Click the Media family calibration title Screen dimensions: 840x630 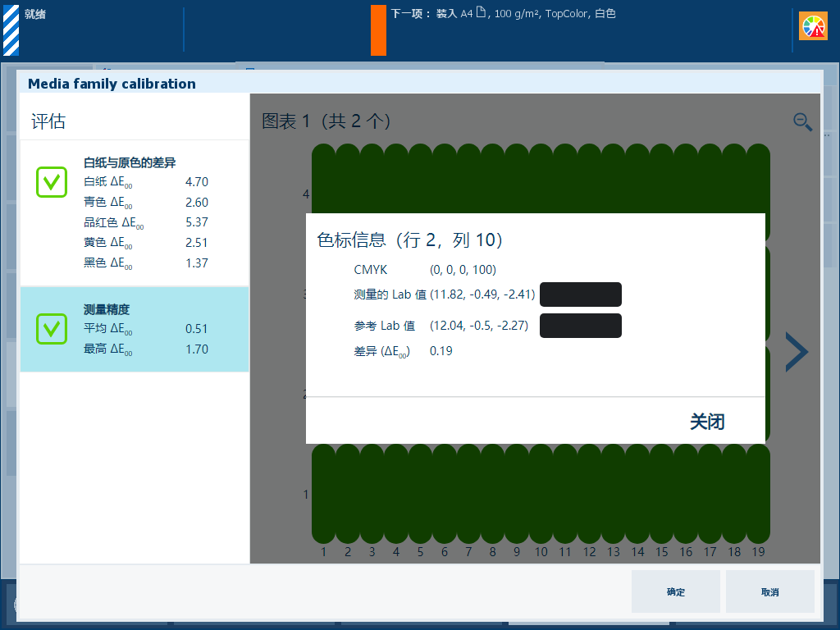[x=112, y=84]
